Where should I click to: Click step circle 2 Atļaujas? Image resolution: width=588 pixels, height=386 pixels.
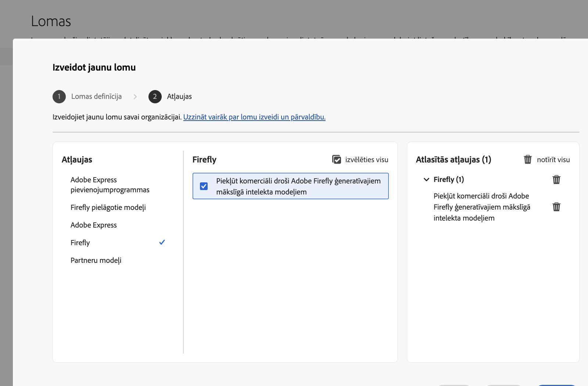[x=155, y=97]
